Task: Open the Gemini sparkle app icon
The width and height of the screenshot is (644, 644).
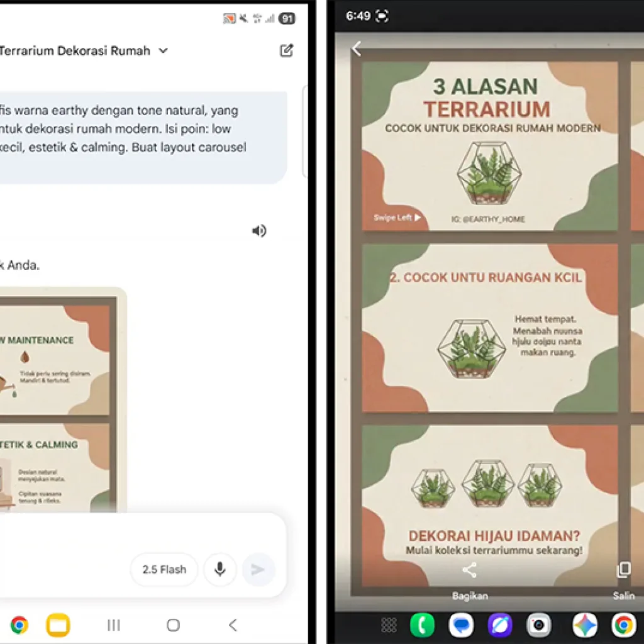Action: point(585,625)
